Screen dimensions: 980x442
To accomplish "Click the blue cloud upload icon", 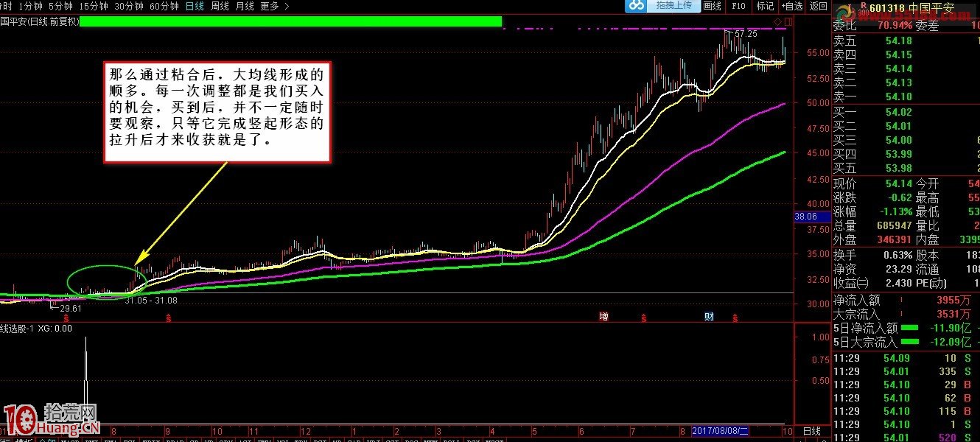I will pyautogui.click(x=636, y=6).
